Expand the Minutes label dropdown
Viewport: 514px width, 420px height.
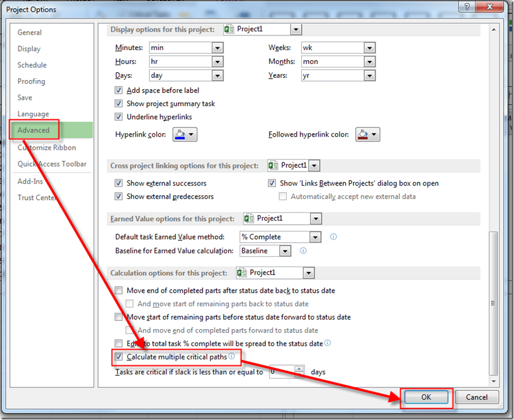click(x=217, y=48)
